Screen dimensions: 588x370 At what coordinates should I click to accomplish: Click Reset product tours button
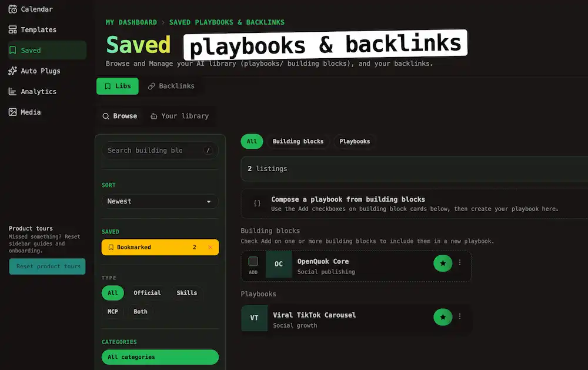pos(47,266)
